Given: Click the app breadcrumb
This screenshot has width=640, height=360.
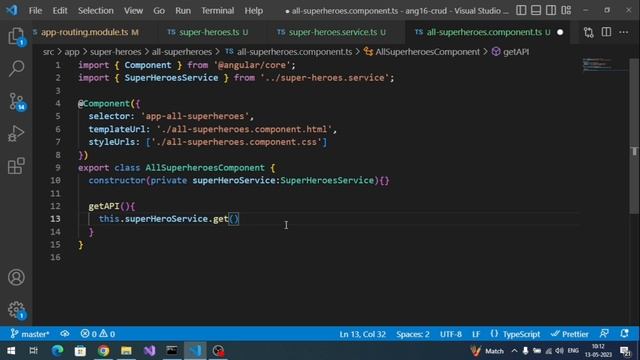Looking at the screenshot, I should coord(72,52).
